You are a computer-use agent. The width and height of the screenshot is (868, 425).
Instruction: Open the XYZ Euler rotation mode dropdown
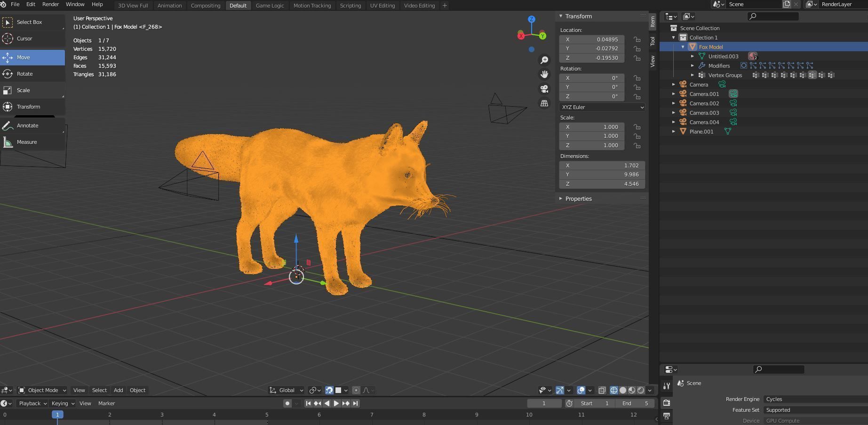tap(602, 107)
